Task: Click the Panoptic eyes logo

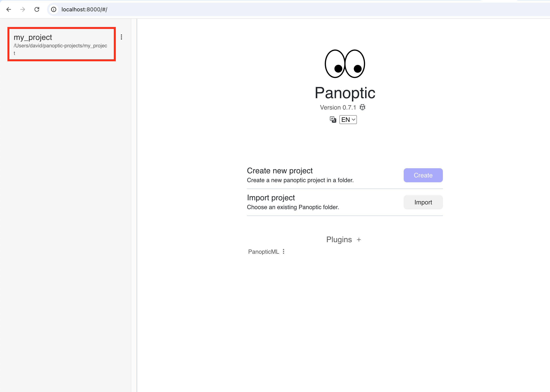Action: point(345,64)
